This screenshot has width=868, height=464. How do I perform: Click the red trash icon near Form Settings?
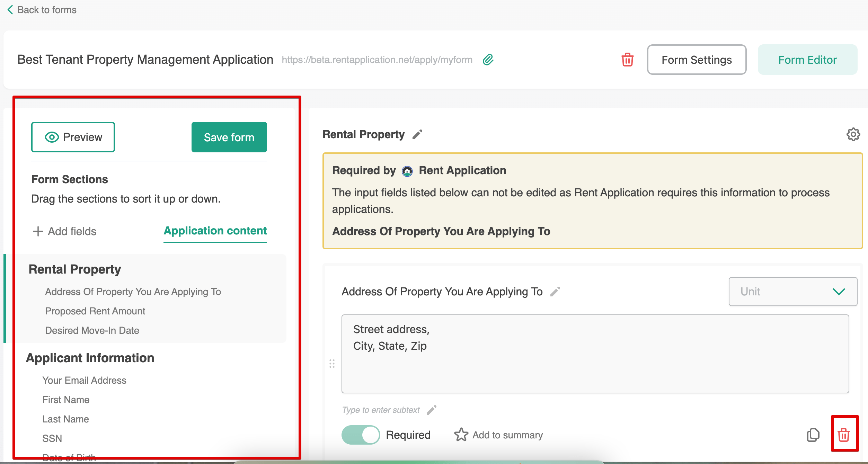click(627, 60)
